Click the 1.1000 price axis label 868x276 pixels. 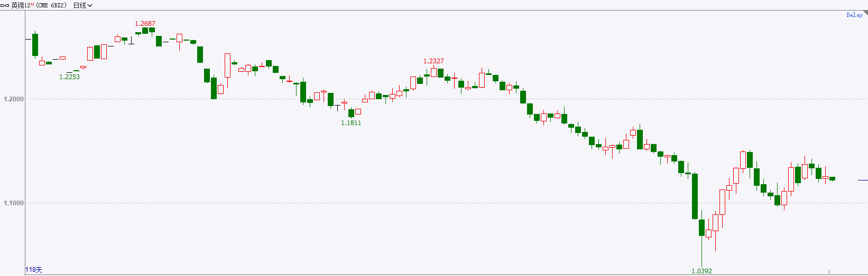click(x=14, y=203)
